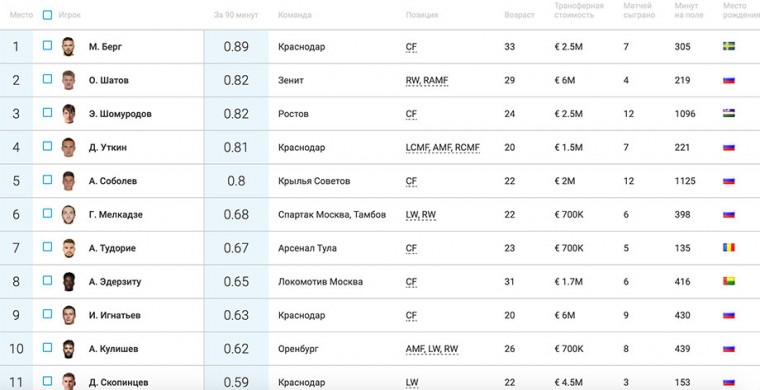Screen dimensions: 760x390
Task: Open Д. Уткин player name
Action: click(x=108, y=147)
